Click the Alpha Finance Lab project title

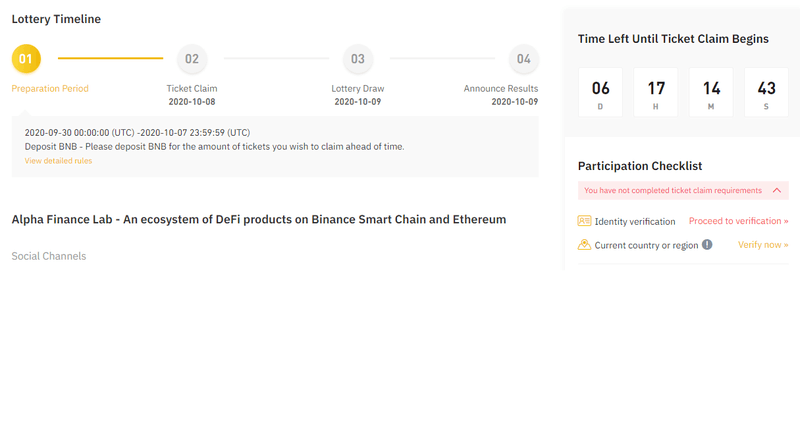259,219
